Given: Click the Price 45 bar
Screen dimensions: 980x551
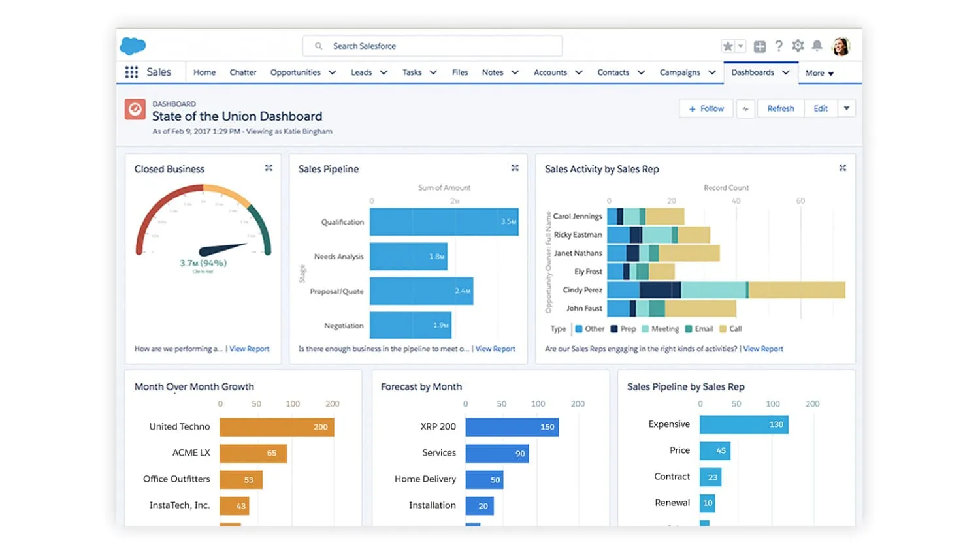Looking at the screenshot, I should pyautogui.click(x=715, y=450).
